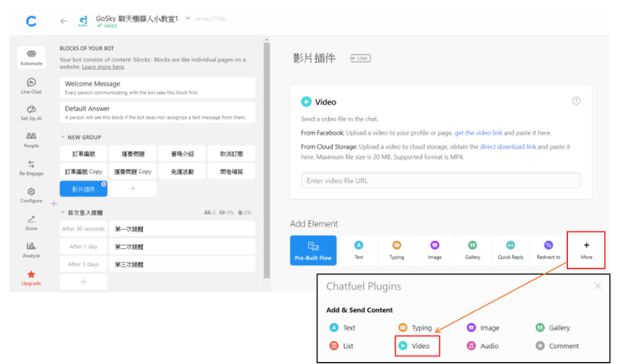Image resolution: width=618 pixels, height=364 pixels.
Task: Open the After 3 days delay setting
Action: coord(84,265)
